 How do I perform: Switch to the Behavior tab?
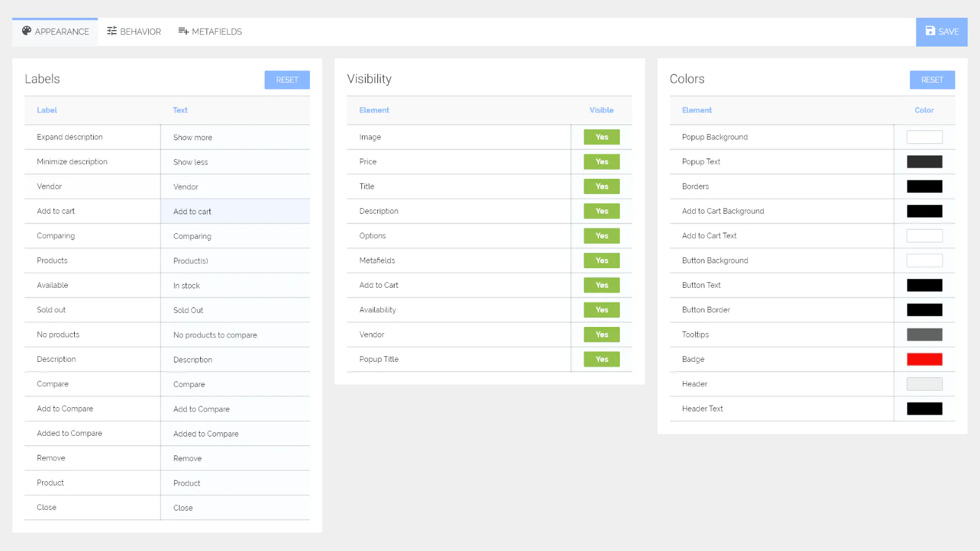pyautogui.click(x=134, y=32)
